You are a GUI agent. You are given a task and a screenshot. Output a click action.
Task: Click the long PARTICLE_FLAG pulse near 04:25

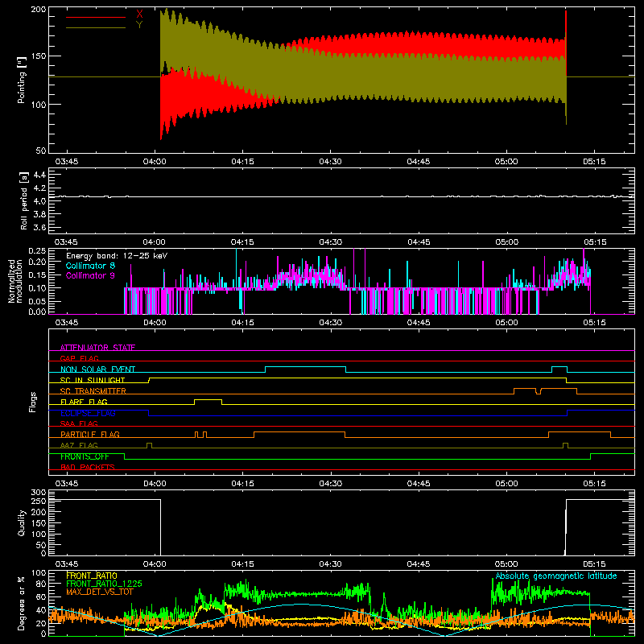(x=299, y=432)
